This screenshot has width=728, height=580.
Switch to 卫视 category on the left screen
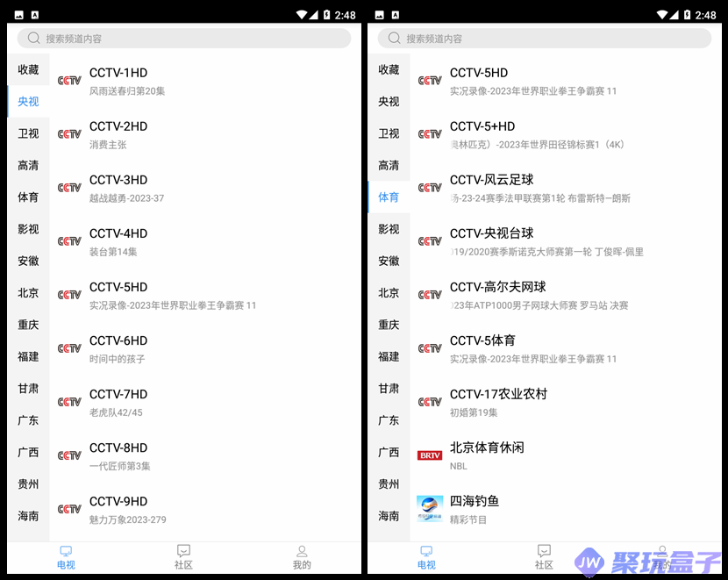pyautogui.click(x=28, y=133)
